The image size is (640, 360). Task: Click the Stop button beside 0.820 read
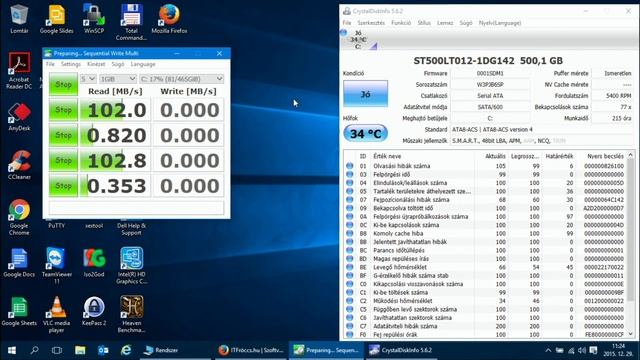[63, 135]
